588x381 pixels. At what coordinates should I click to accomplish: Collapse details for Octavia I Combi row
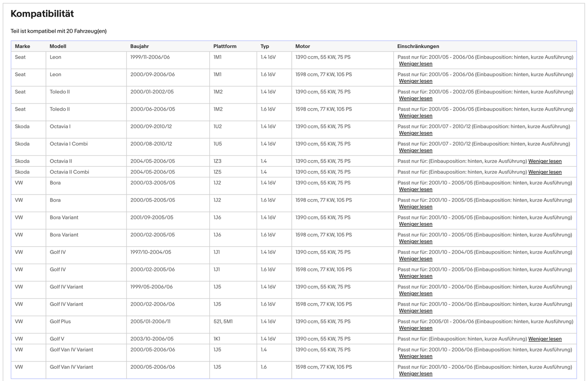415,151
